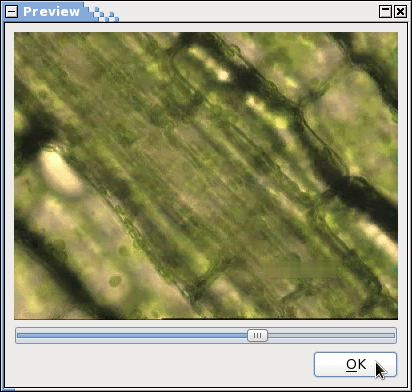412x392 pixels.
Task: Click the empty title bar area right of Preview
Action: pyautogui.click(x=248, y=12)
